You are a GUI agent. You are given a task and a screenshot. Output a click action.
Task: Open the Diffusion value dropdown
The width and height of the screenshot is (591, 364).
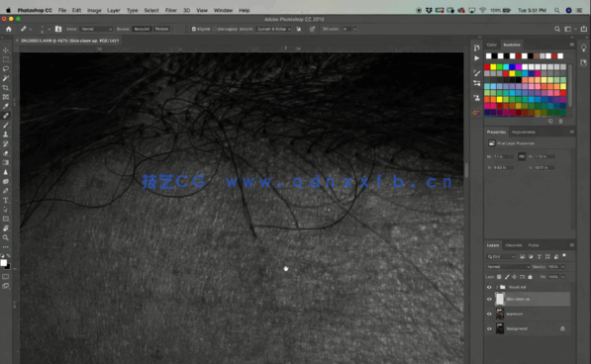354,29
